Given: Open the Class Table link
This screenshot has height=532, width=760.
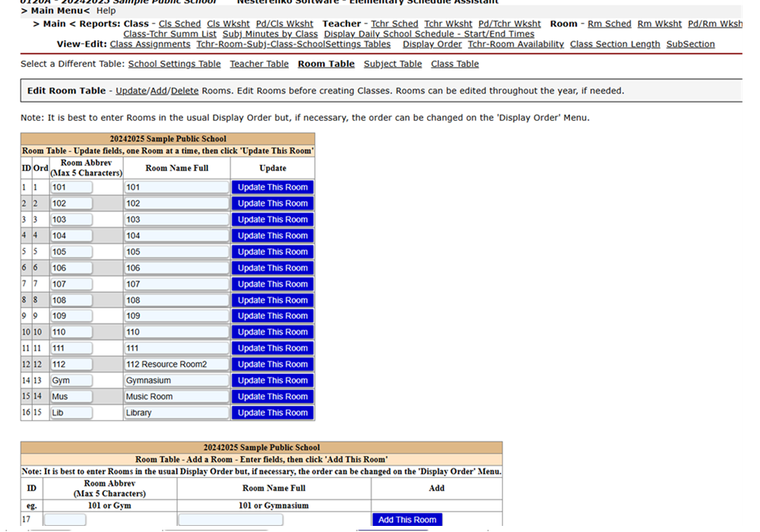Looking at the screenshot, I should [x=454, y=64].
